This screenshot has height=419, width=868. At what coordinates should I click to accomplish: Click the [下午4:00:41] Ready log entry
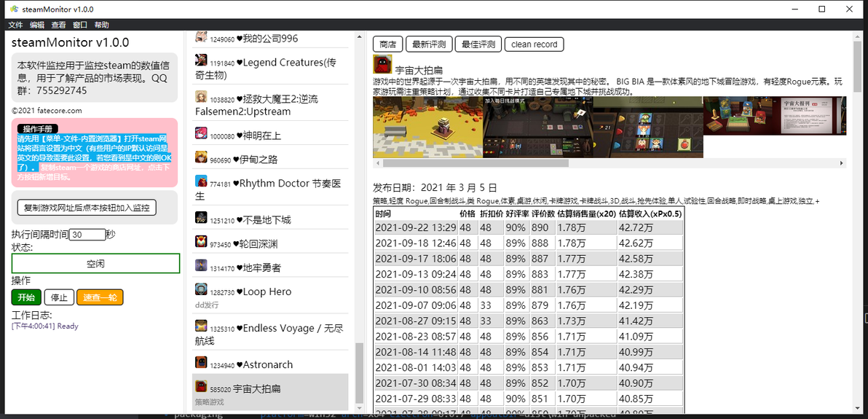click(45, 326)
